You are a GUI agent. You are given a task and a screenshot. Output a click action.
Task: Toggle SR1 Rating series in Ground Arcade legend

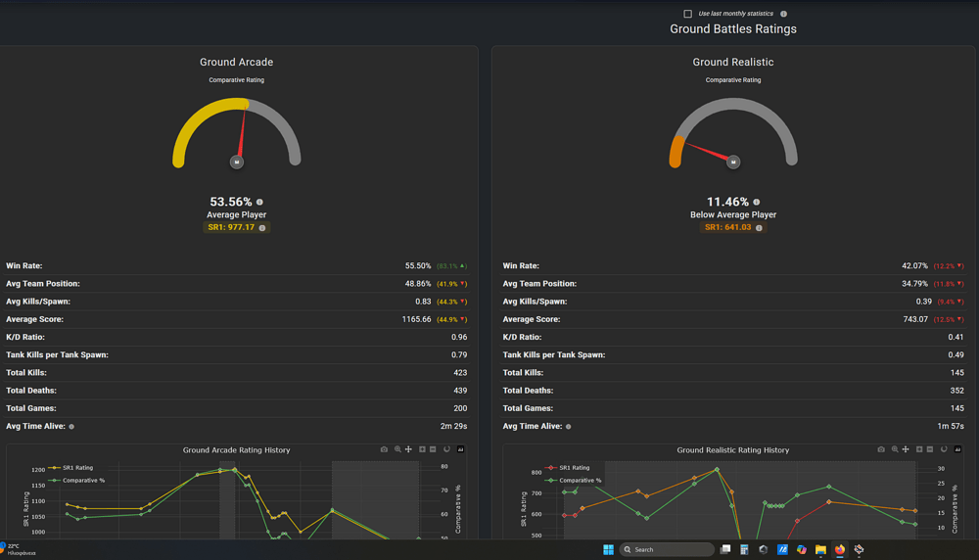pos(71,468)
